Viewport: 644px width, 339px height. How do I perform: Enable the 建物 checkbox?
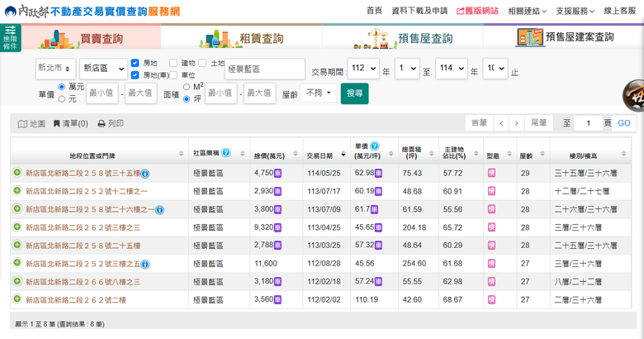pyautogui.click(x=173, y=63)
